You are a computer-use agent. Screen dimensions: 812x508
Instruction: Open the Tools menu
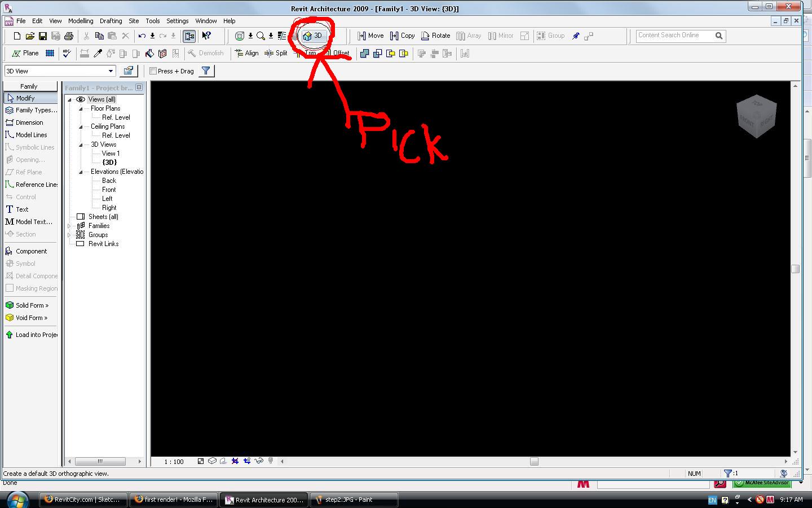(152, 21)
